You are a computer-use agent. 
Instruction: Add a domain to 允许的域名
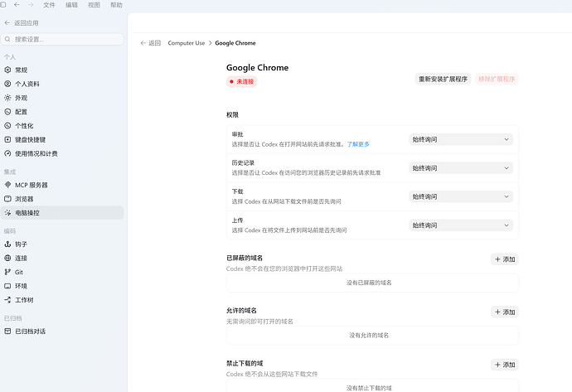505,312
